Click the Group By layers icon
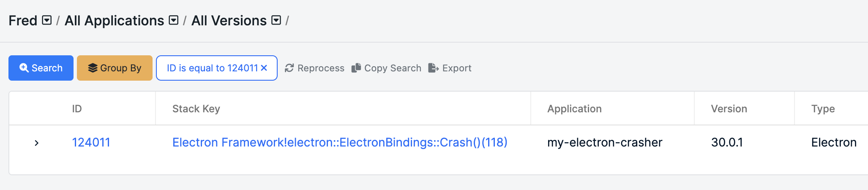 [93, 68]
